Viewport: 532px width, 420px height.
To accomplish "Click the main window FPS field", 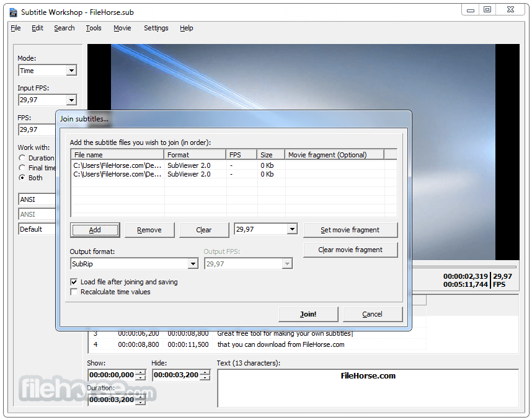I will point(37,129).
